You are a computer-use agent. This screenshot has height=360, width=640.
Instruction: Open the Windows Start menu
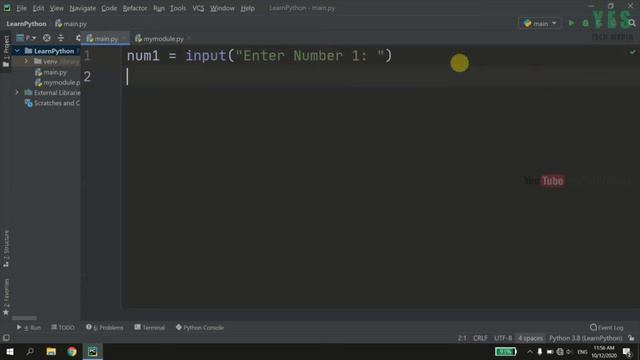pos(10,351)
